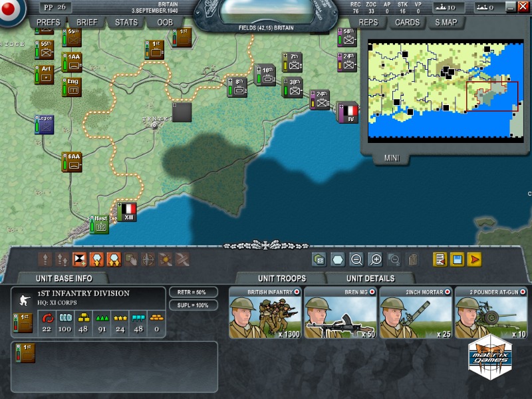
Task: Select the French IV unit counter on map
Action: coord(347,112)
